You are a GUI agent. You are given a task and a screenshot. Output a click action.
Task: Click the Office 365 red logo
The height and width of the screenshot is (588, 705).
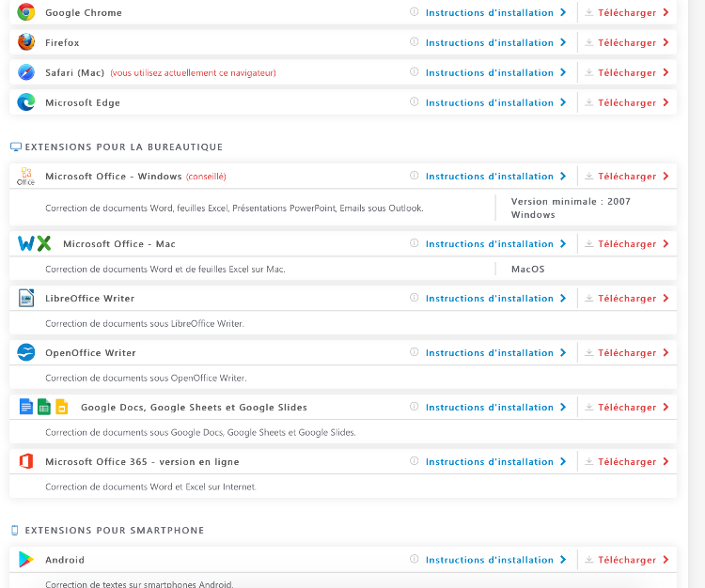tap(26, 461)
